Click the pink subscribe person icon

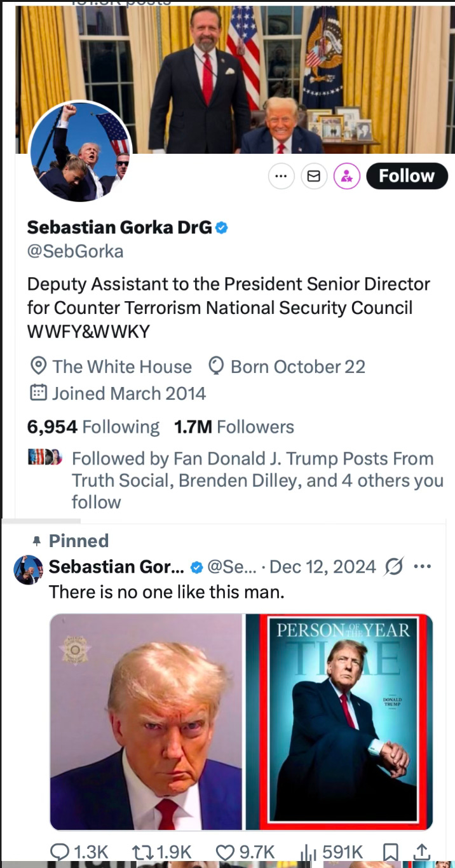click(x=347, y=177)
